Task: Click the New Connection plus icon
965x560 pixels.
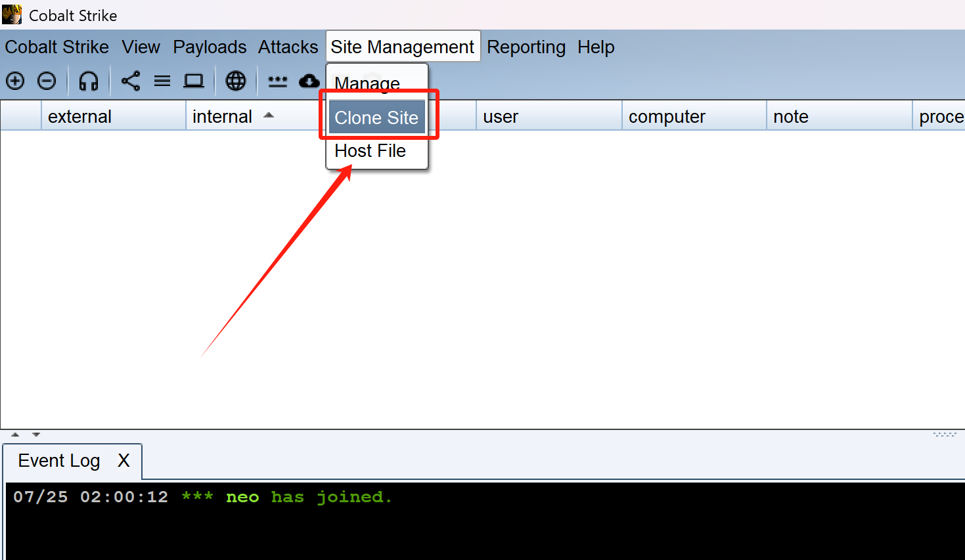Action: click(x=15, y=81)
